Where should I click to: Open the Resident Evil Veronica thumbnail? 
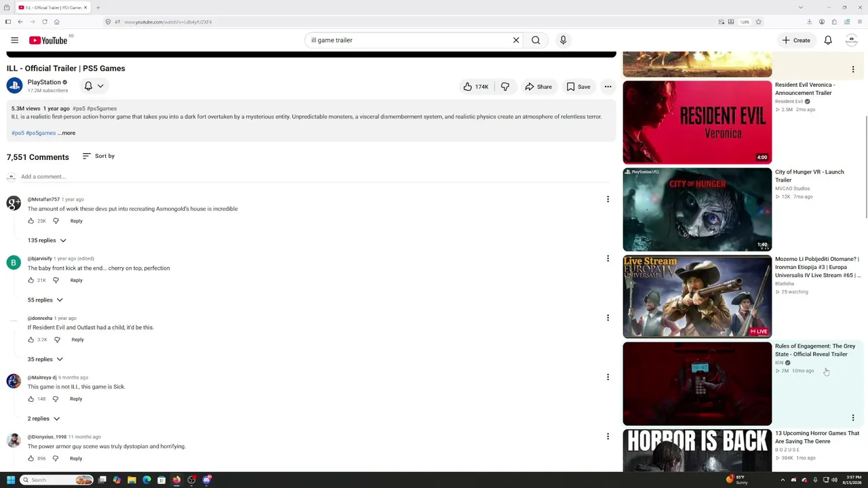tap(697, 123)
